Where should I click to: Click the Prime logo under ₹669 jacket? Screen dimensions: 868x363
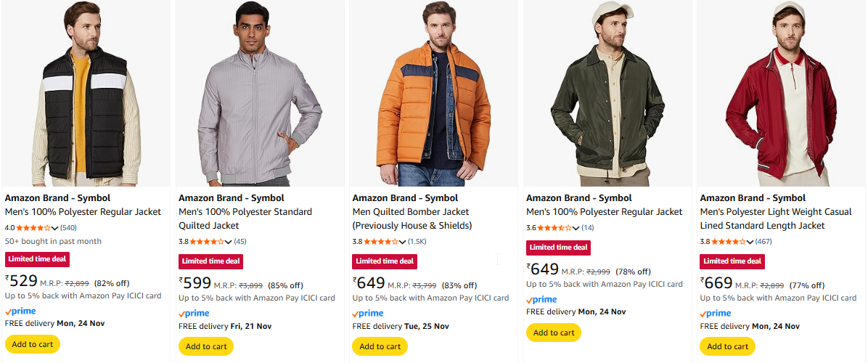coord(716,314)
